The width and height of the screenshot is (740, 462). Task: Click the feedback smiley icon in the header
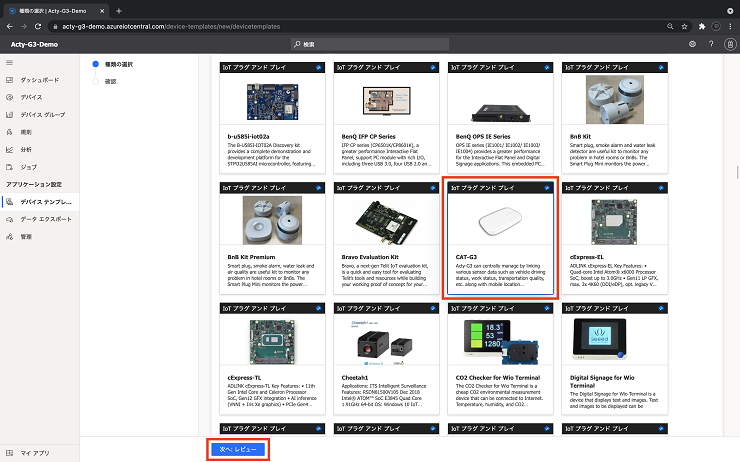pyautogui.click(x=692, y=44)
